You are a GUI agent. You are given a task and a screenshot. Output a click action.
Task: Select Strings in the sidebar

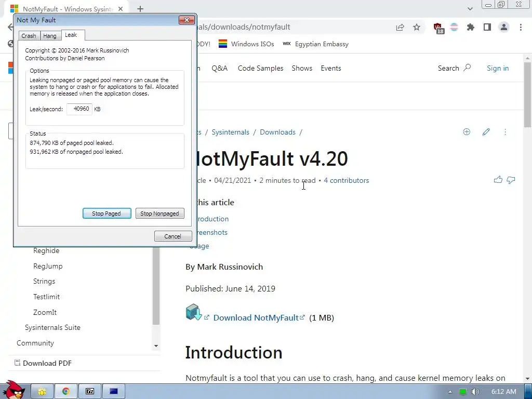pyautogui.click(x=44, y=282)
